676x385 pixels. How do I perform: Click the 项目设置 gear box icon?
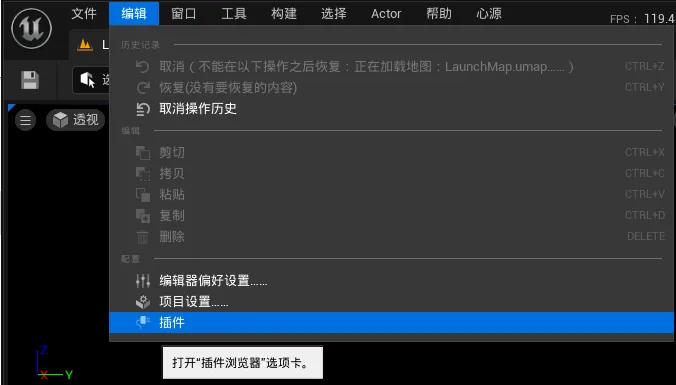click(x=143, y=302)
